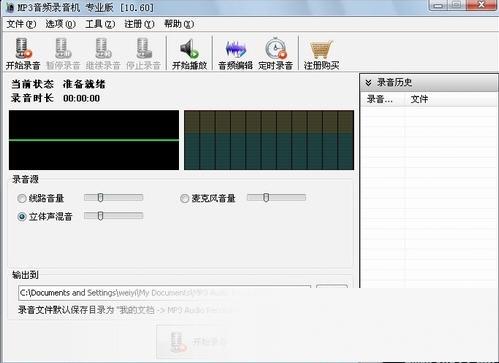Open the 注册(Y) menu

coord(139,24)
